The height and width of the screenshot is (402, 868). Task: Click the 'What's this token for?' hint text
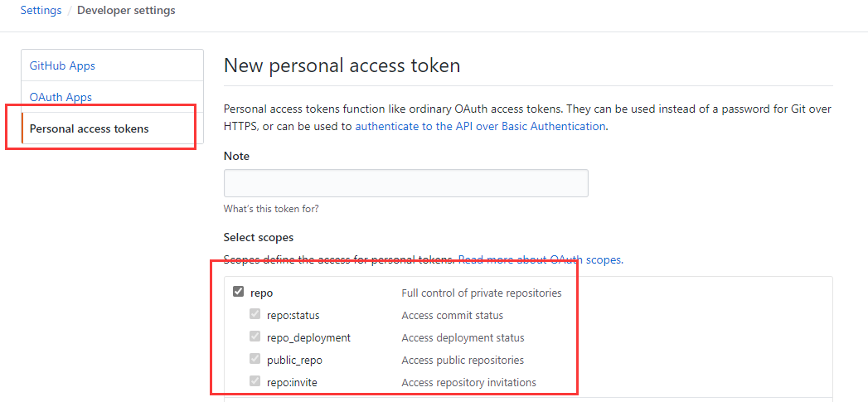pos(271,209)
